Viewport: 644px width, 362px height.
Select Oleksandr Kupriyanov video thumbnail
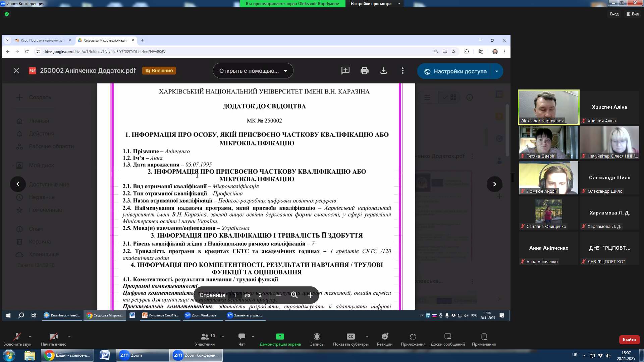coord(548,107)
